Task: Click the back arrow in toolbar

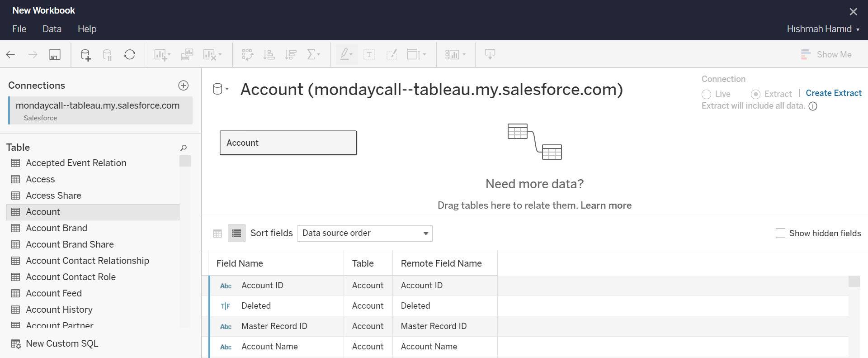Action: 11,55
